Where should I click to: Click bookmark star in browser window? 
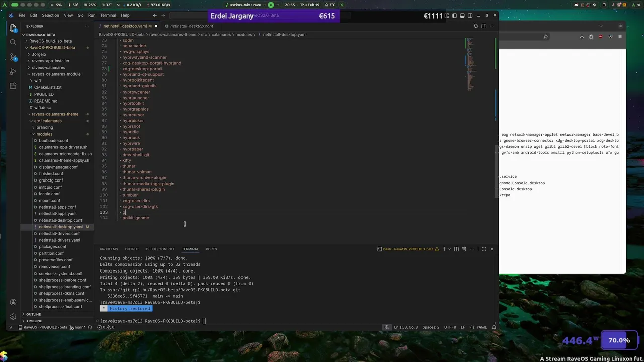tap(545, 36)
